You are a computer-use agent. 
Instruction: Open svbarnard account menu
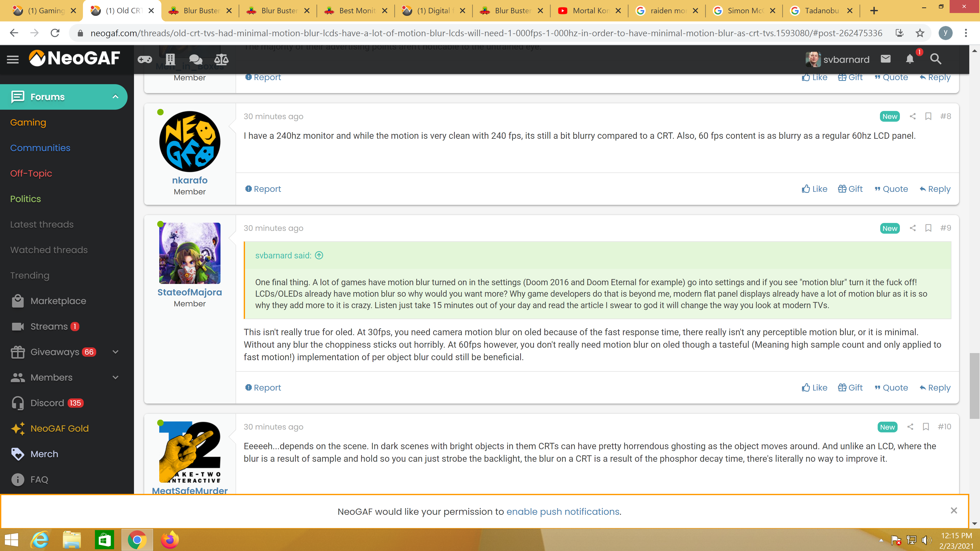837,59
